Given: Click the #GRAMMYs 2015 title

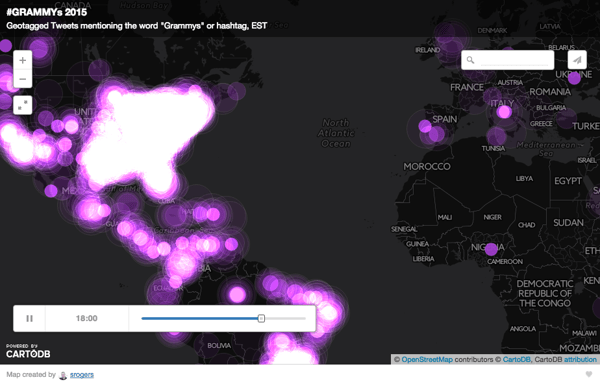Looking at the screenshot, I should pos(47,12).
